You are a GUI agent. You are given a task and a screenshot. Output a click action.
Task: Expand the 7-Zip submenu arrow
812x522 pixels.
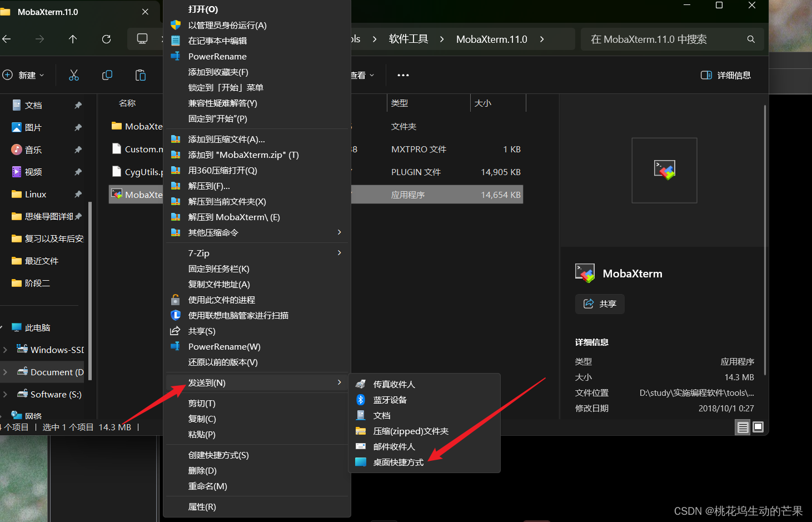(x=339, y=253)
